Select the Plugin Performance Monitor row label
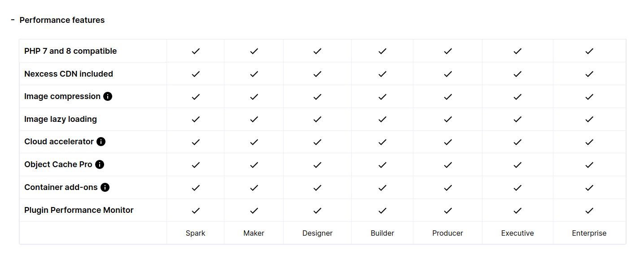Screen dimensions: 644x259 pyautogui.click(x=79, y=210)
